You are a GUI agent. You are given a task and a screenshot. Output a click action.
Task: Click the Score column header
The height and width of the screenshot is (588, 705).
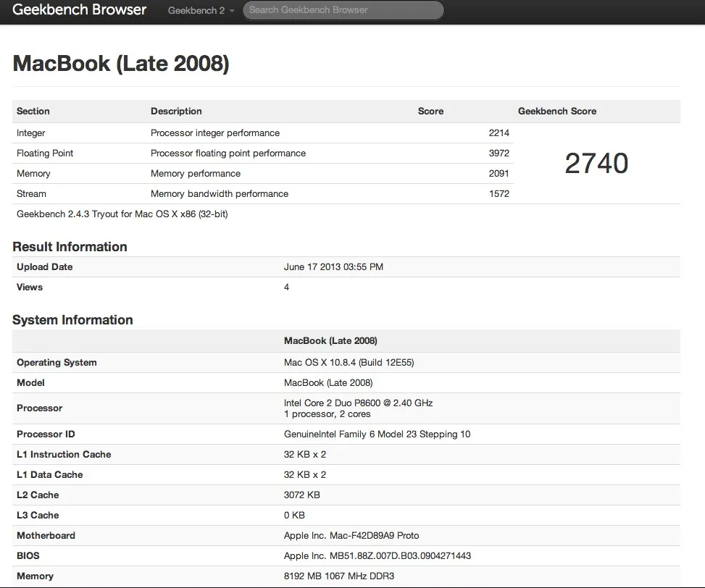pos(430,111)
